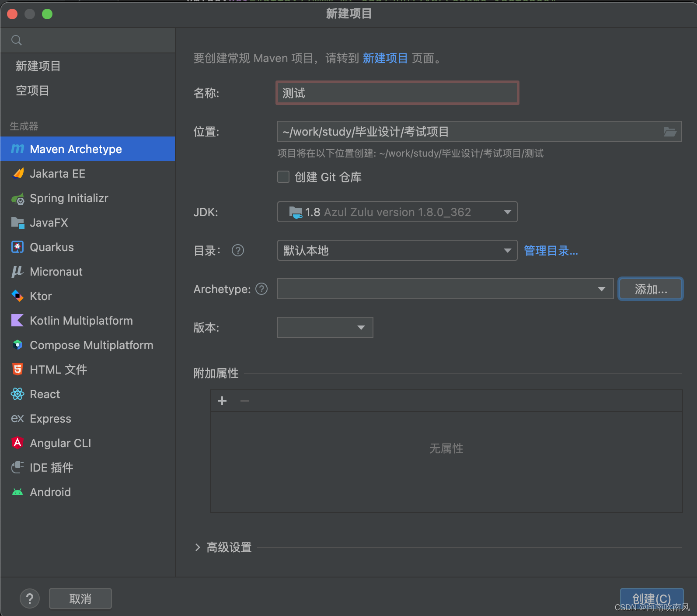
Task: Choose the Kotlin Multiplatform generator
Action: [x=87, y=321]
